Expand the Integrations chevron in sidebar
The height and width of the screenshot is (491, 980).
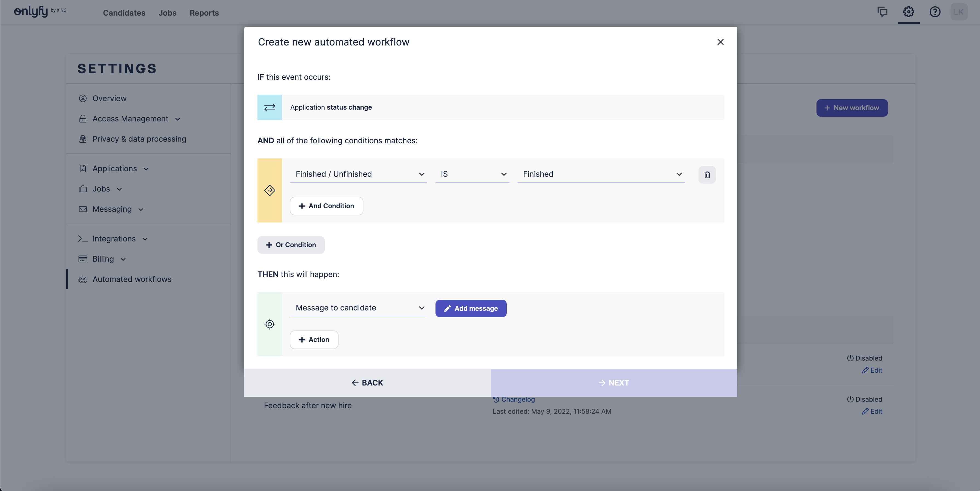pyautogui.click(x=145, y=239)
